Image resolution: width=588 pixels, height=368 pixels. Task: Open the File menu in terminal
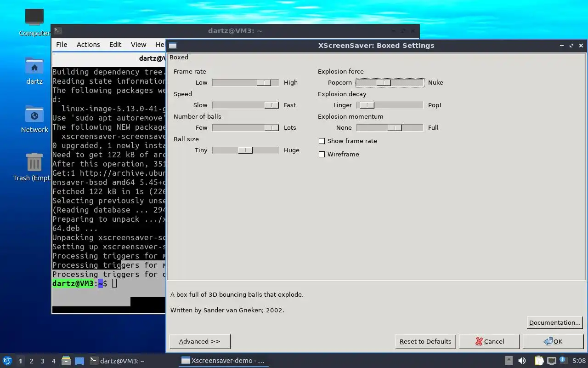click(x=62, y=45)
